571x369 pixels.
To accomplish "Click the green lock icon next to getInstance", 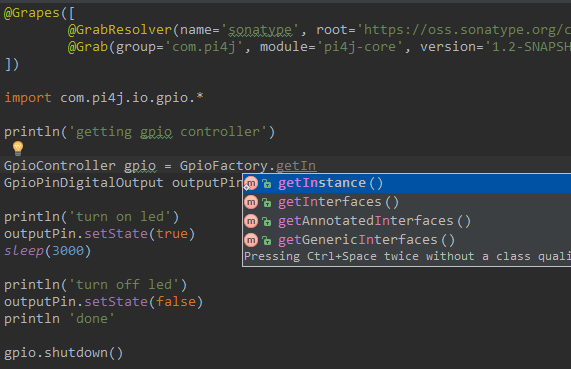I will 267,184.
